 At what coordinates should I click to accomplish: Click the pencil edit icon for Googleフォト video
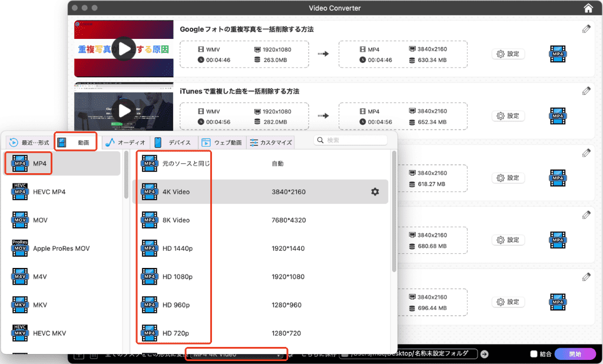586,28
